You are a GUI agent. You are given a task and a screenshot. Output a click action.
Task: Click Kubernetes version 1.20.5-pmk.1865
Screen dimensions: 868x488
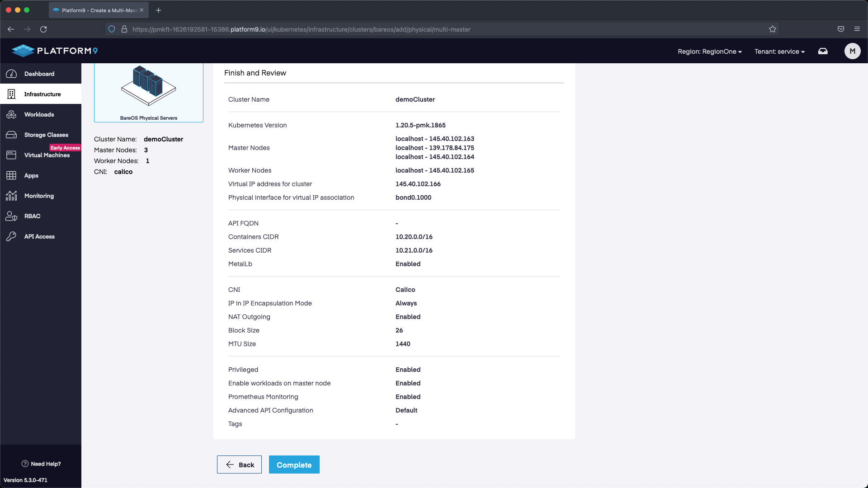420,125
